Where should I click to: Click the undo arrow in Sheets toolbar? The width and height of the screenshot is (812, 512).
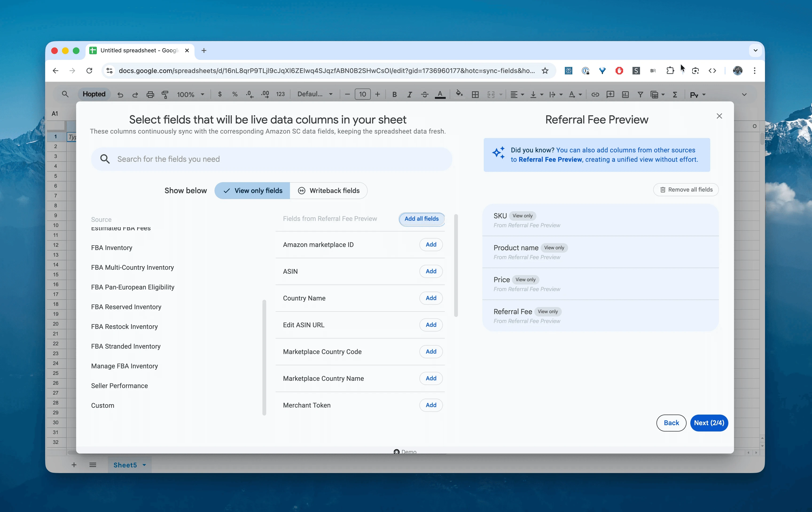(120, 95)
